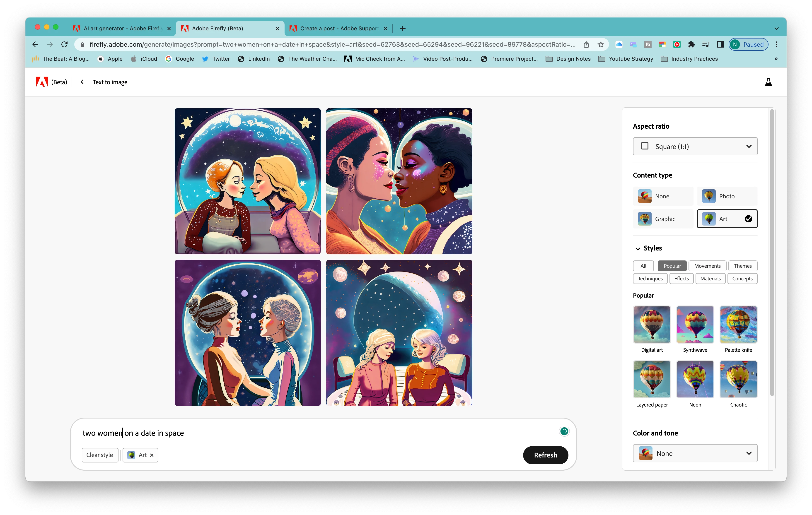Choose the Synthwave style thumbnail
The height and width of the screenshot is (515, 812).
[x=695, y=325]
